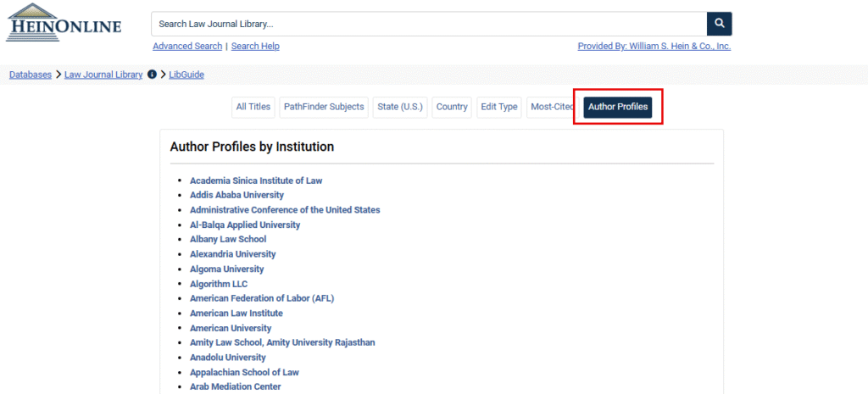
Task: Open the Search Help link
Action: (x=255, y=47)
